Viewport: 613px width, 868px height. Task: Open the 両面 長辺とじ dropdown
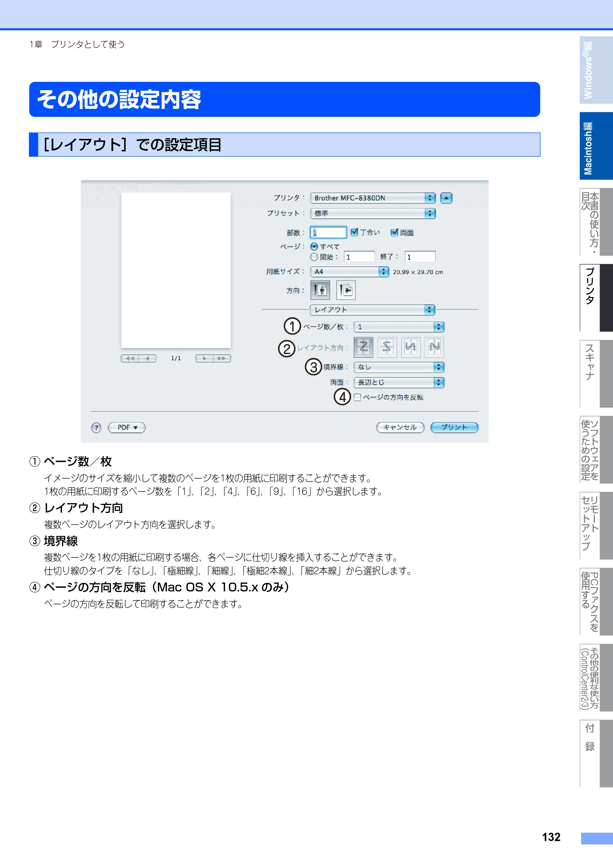(x=399, y=383)
